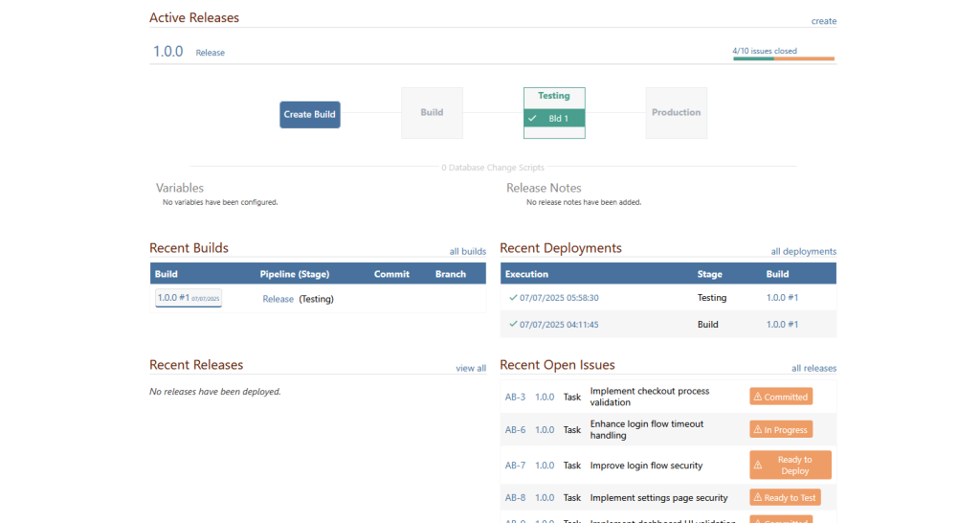This screenshot has width=980, height=523.
Task: Open build 1.0.0 #1 in Recent Builds
Action: tap(188, 298)
